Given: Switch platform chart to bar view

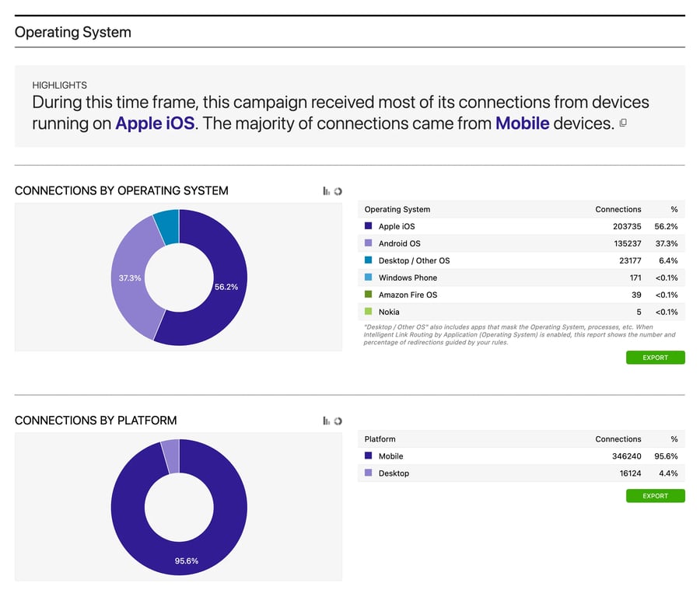Looking at the screenshot, I should click(327, 421).
